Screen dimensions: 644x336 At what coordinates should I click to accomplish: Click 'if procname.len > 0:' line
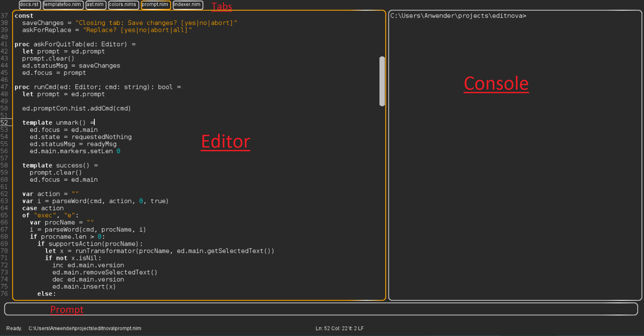click(67, 236)
